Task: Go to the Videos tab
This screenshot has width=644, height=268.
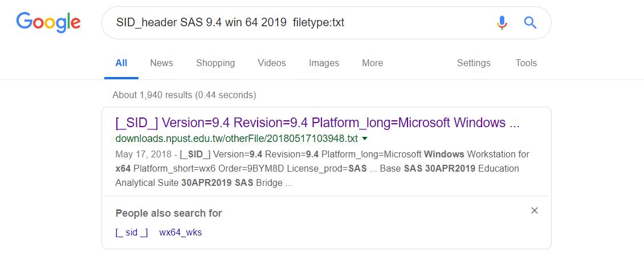Action: coord(272,63)
